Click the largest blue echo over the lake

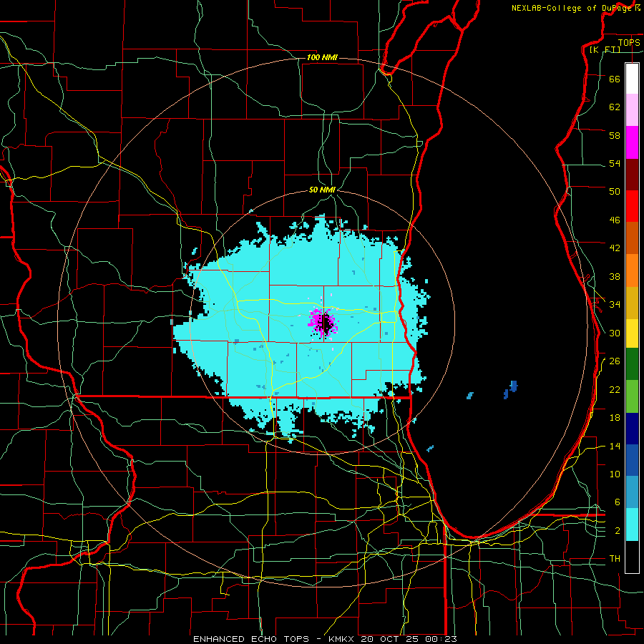click(513, 386)
